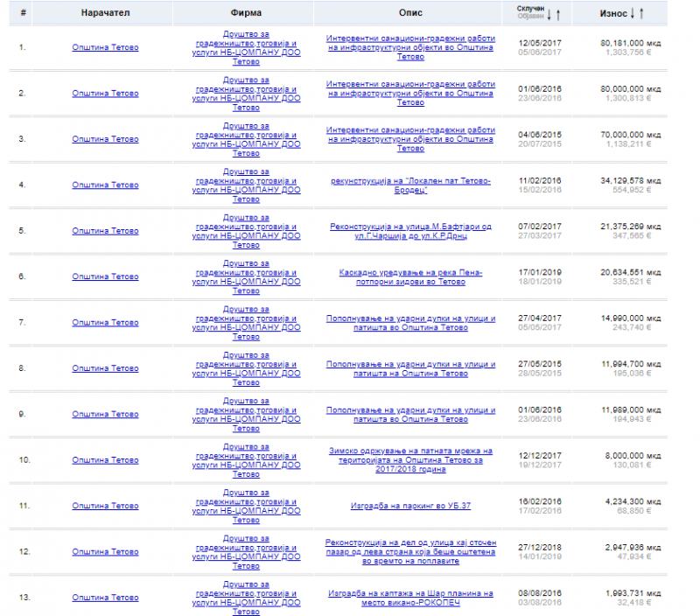
Task: Open the company link in row 9
Action: (246, 414)
